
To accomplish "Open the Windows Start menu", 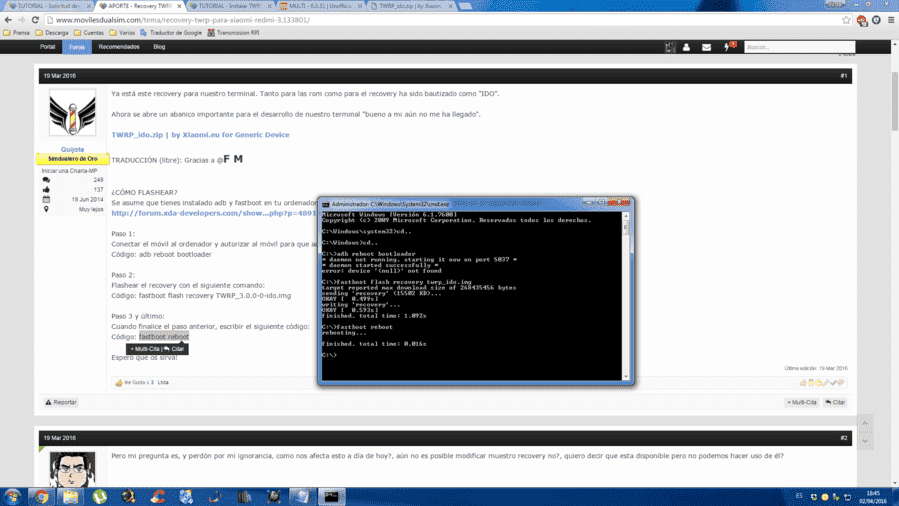I will 13,496.
